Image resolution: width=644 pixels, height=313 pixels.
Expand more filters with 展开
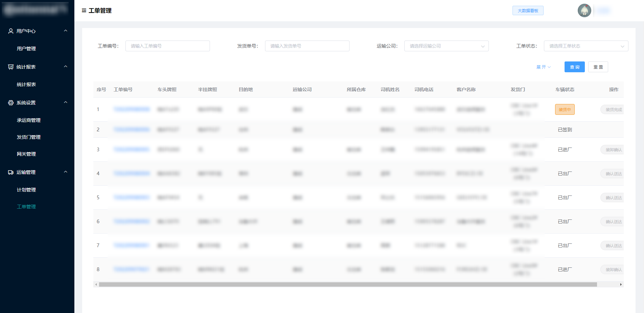pyautogui.click(x=543, y=67)
